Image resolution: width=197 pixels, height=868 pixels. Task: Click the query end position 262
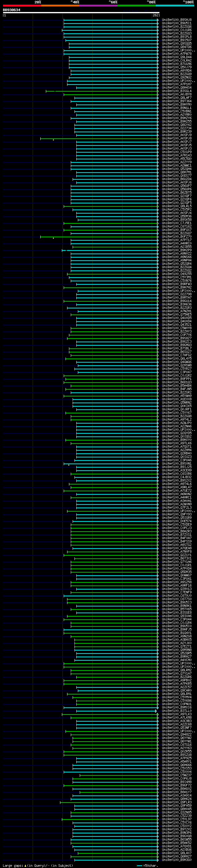click(155, 15)
